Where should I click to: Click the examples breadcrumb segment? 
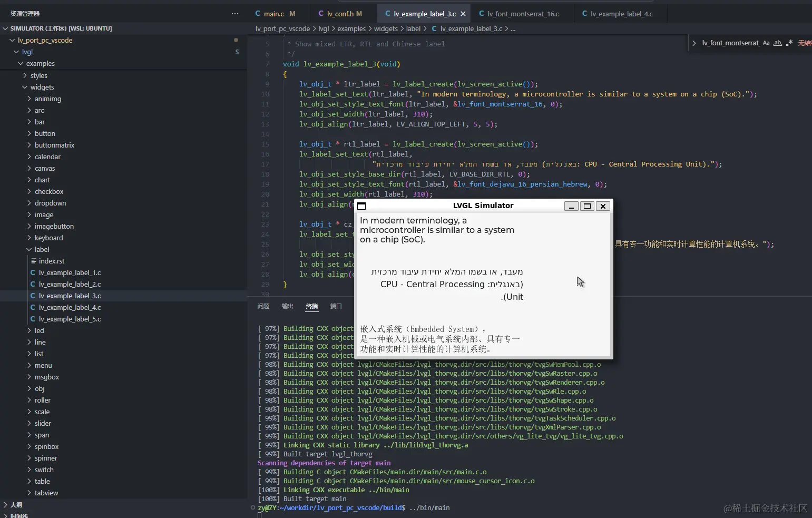(351, 28)
